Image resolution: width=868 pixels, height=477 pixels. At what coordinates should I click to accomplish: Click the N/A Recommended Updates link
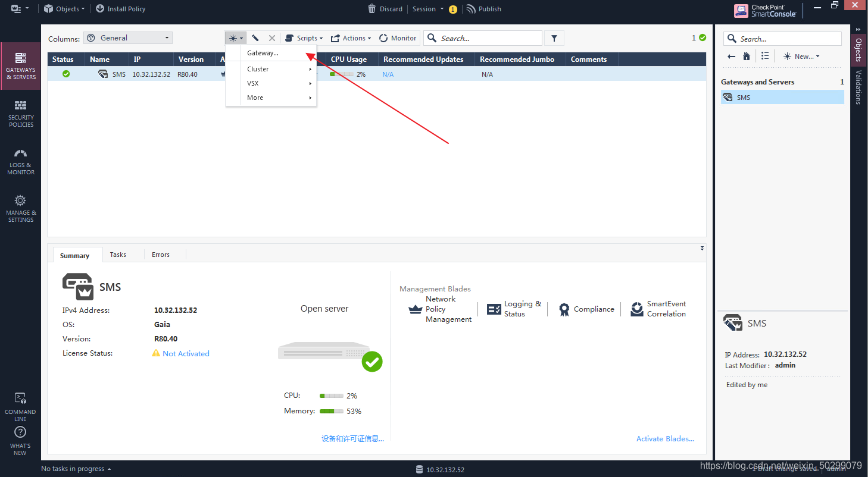388,74
